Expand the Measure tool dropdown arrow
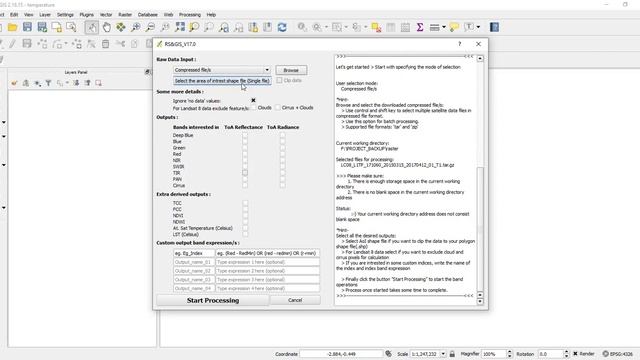640x360 pixels. (444, 27)
